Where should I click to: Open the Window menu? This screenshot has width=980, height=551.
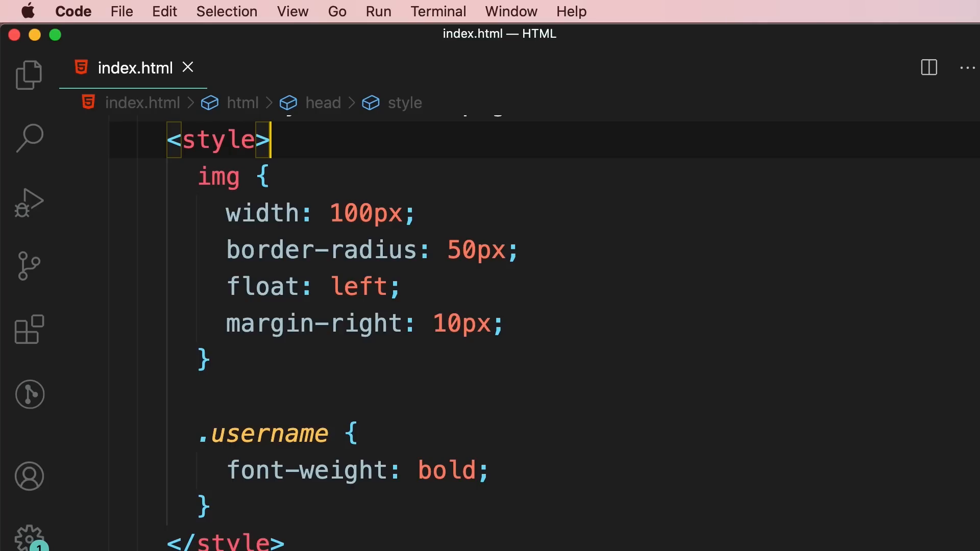point(511,11)
